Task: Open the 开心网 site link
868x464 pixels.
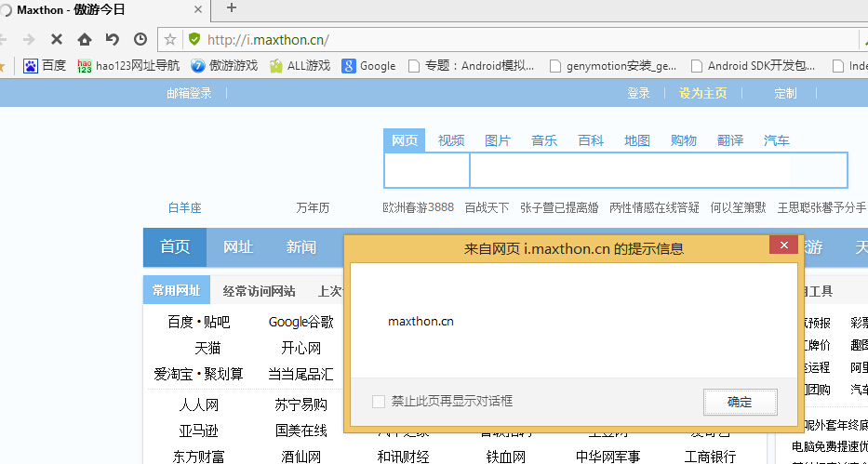Action: tap(301, 348)
